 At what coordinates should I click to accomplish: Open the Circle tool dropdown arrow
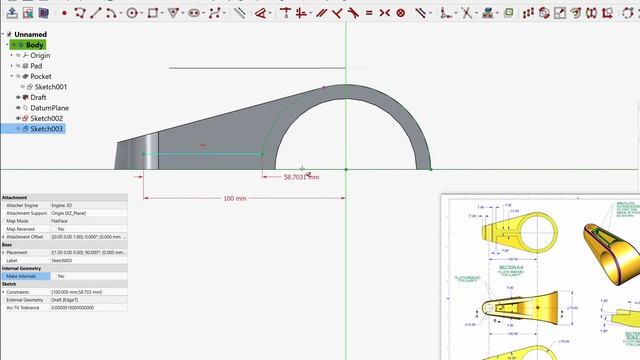coord(141,13)
